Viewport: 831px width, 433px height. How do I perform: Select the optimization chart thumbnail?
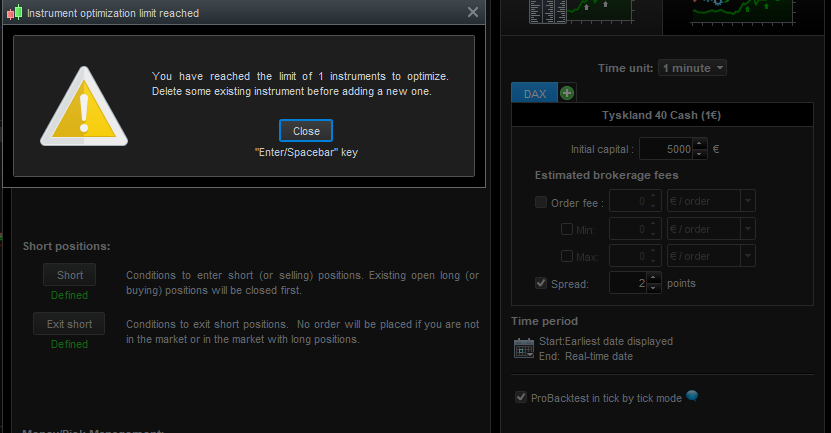[742, 12]
